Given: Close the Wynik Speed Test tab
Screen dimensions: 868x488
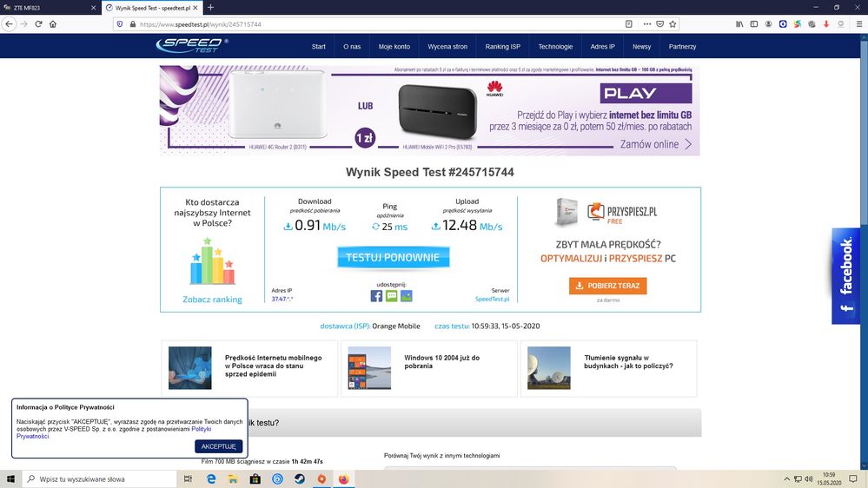Looking at the screenshot, I should [195, 8].
